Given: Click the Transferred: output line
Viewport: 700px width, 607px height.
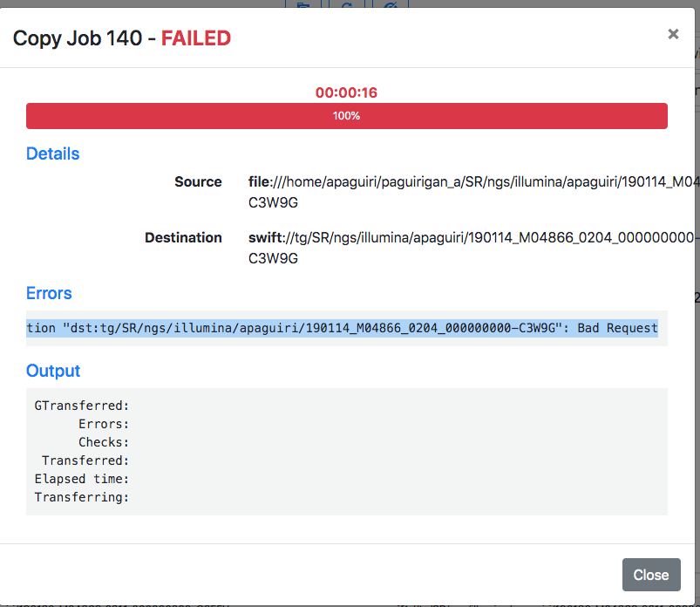Looking at the screenshot, I should pyautogui.click(x=85, y=460).
